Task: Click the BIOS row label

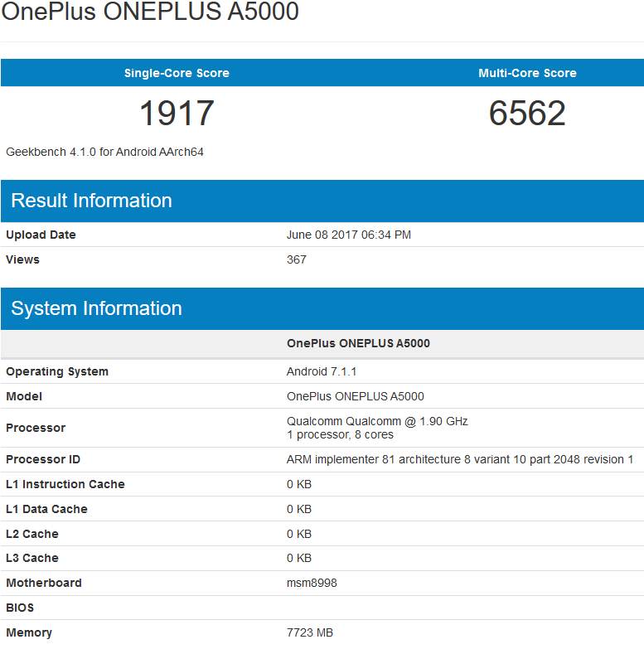Action: click(20, 608)
